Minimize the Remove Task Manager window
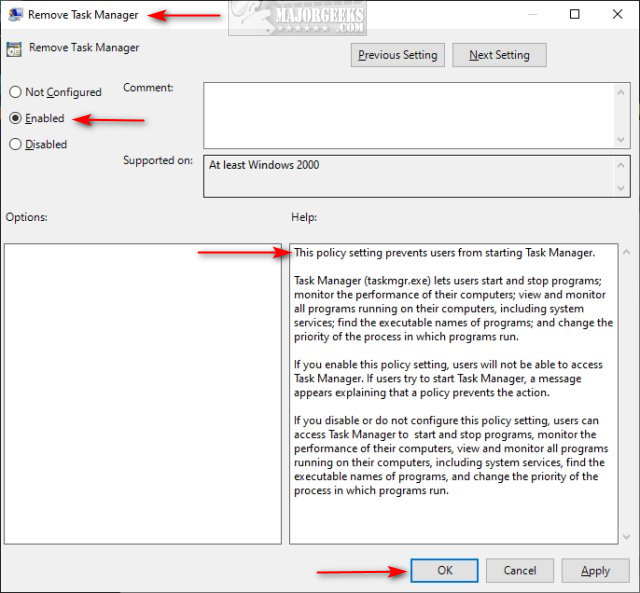Viewport: 640px width, 593px height. coord(532,14)
